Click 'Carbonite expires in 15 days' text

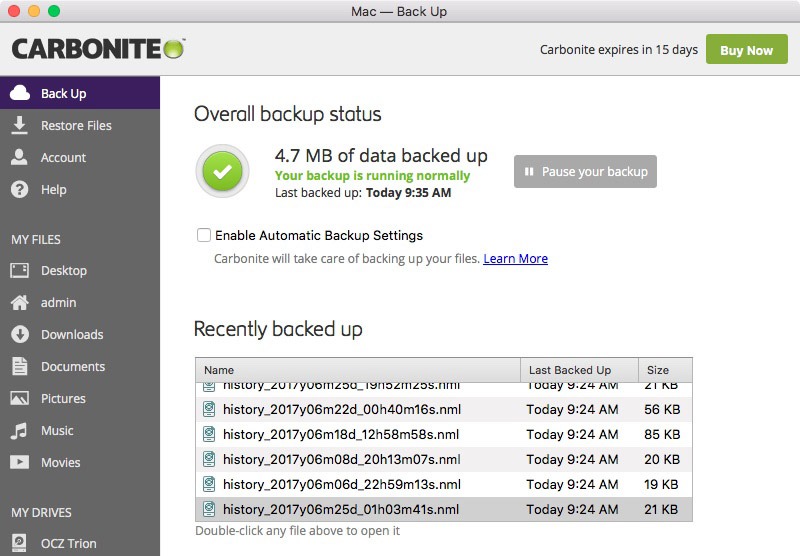[x=619, y=49]
